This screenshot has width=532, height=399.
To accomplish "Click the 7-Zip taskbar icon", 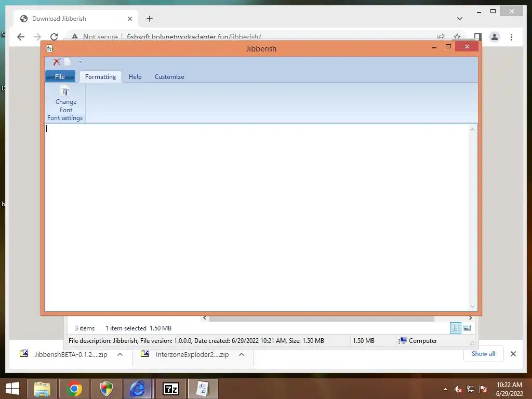I will [170, 389].
